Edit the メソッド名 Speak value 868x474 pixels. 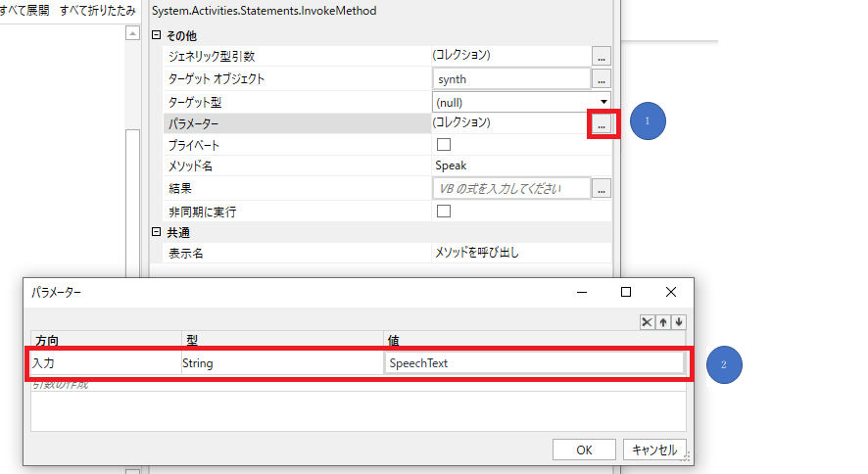[x=521, y=166]
